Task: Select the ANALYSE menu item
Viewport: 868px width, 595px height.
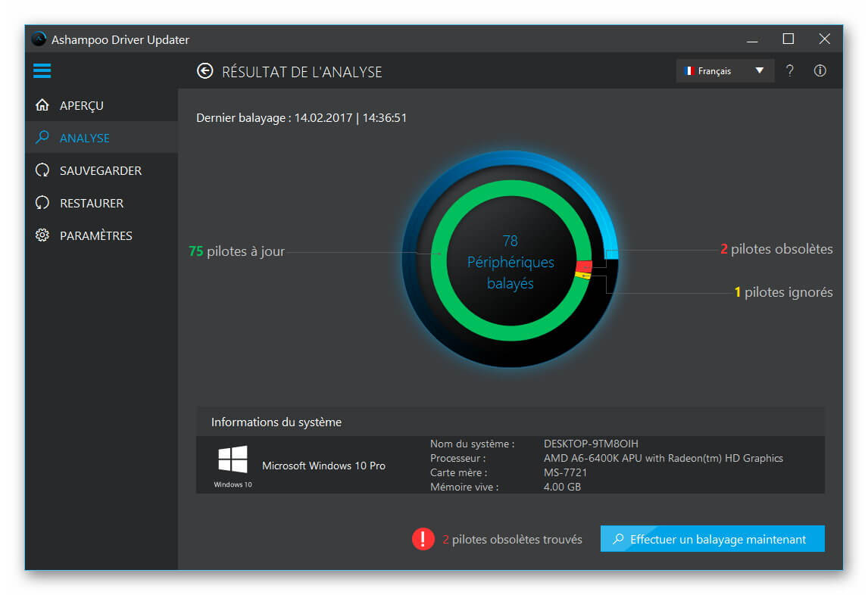Action: tap(101, 138)
